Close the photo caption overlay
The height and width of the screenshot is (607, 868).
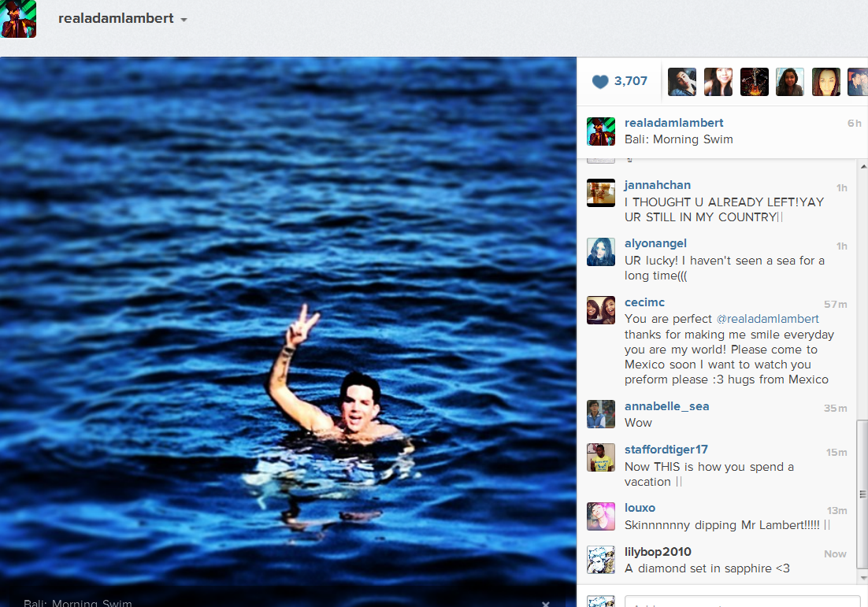545,604
